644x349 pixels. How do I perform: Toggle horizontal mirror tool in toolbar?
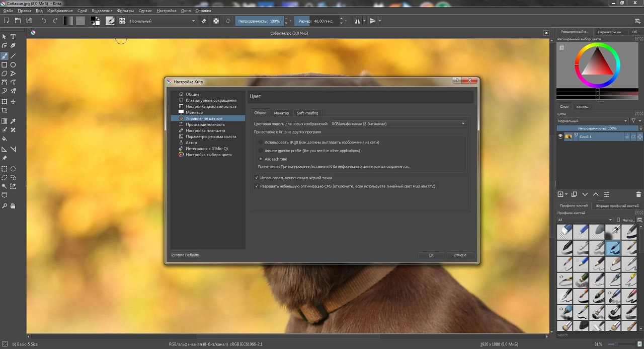pos(358,21)
